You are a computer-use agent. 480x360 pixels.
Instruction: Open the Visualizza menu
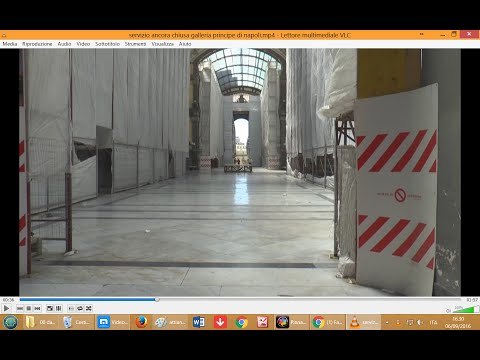pos(162,44)
